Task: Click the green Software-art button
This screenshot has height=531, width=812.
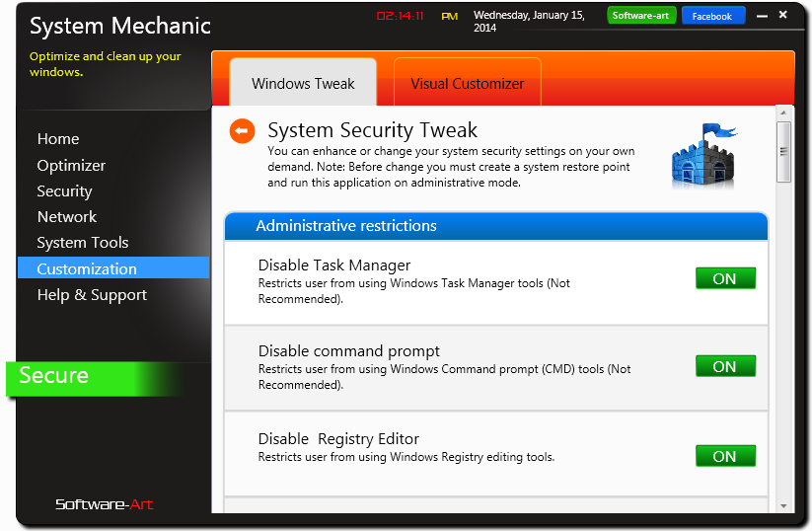Action: click(x=641, y=16)
